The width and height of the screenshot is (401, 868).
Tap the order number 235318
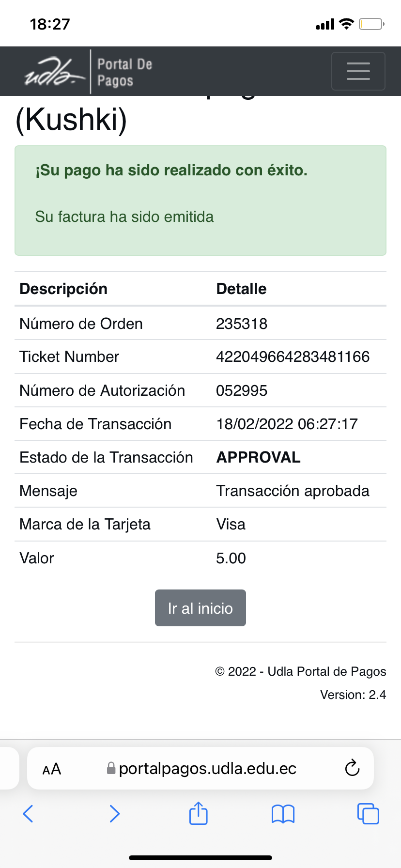click(x=242, y=324)
